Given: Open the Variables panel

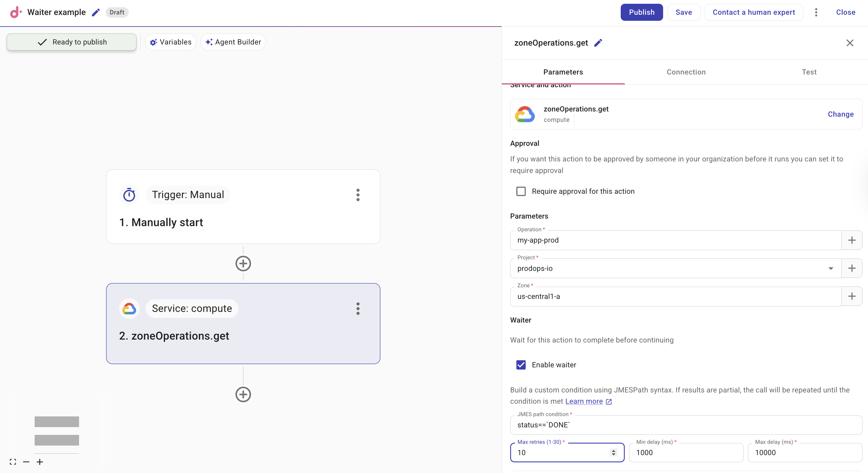Looking at the screenshot, I should click(x=171, y=42).
